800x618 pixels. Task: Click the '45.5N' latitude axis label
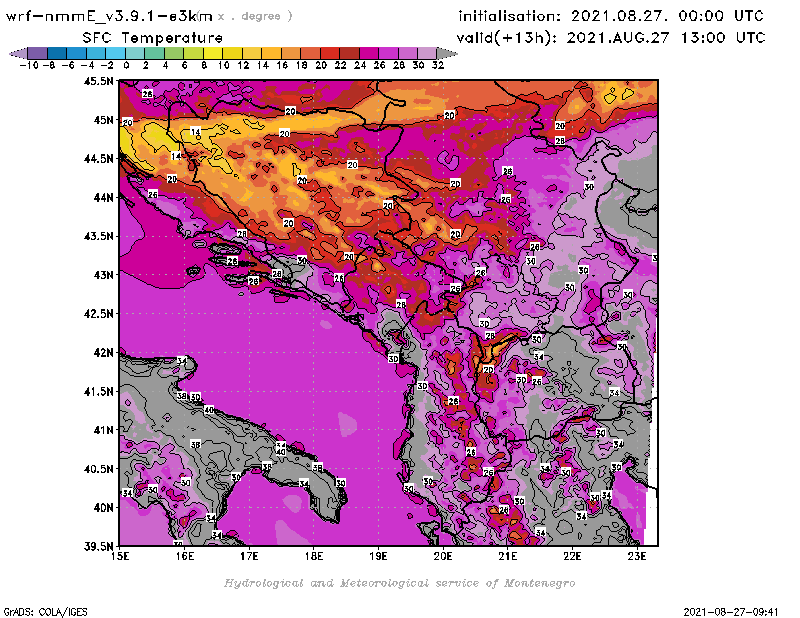coord(98,81)
